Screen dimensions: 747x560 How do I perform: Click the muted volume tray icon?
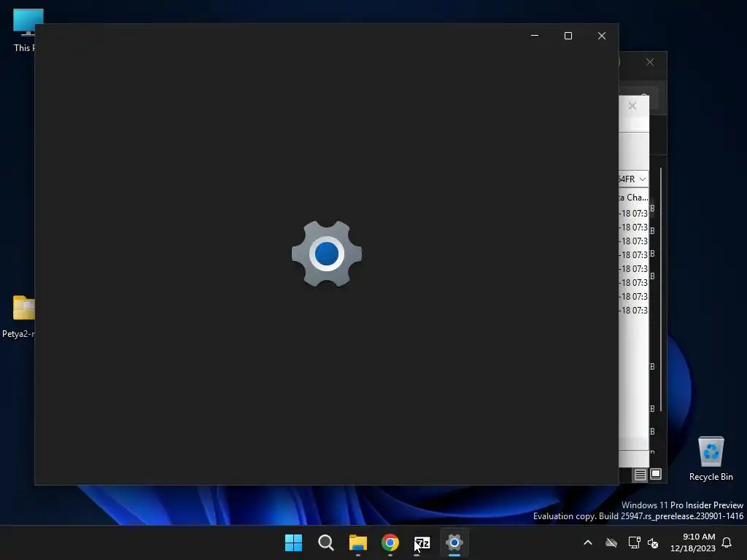[x=653, y=542]
